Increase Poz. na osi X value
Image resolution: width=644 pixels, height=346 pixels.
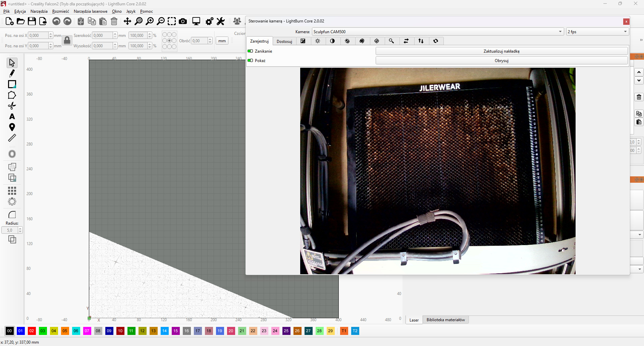(51, 34)
